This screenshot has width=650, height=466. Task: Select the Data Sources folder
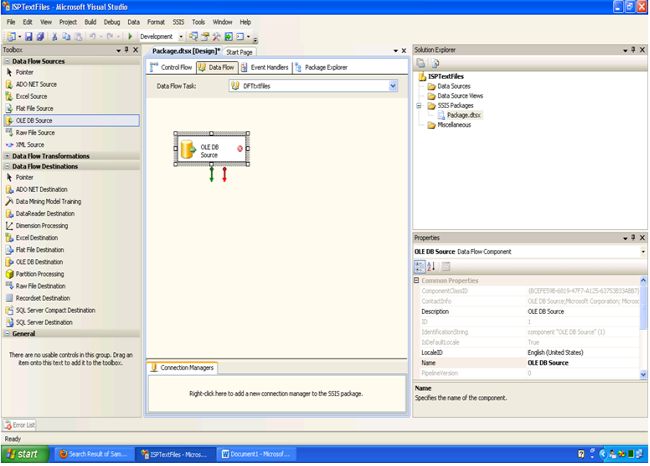[449, 86]
